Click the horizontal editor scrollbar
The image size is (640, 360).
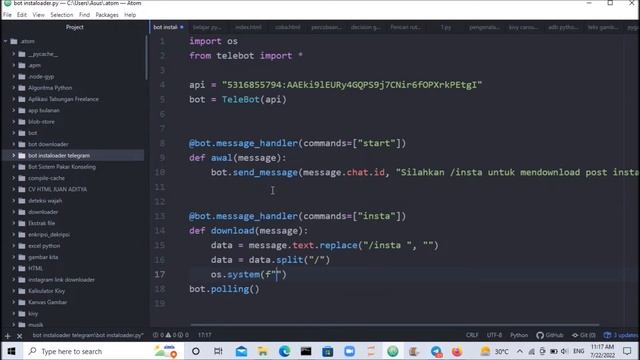tap(395, 325)
